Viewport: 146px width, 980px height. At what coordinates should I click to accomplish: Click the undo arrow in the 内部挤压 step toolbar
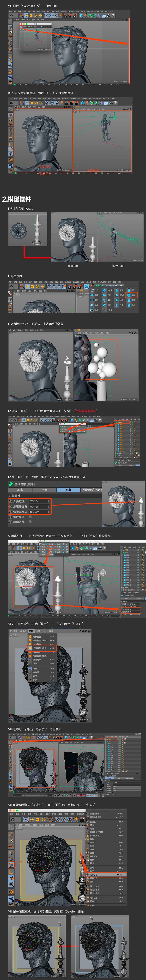pyautogui.click(x=12, y=819)
